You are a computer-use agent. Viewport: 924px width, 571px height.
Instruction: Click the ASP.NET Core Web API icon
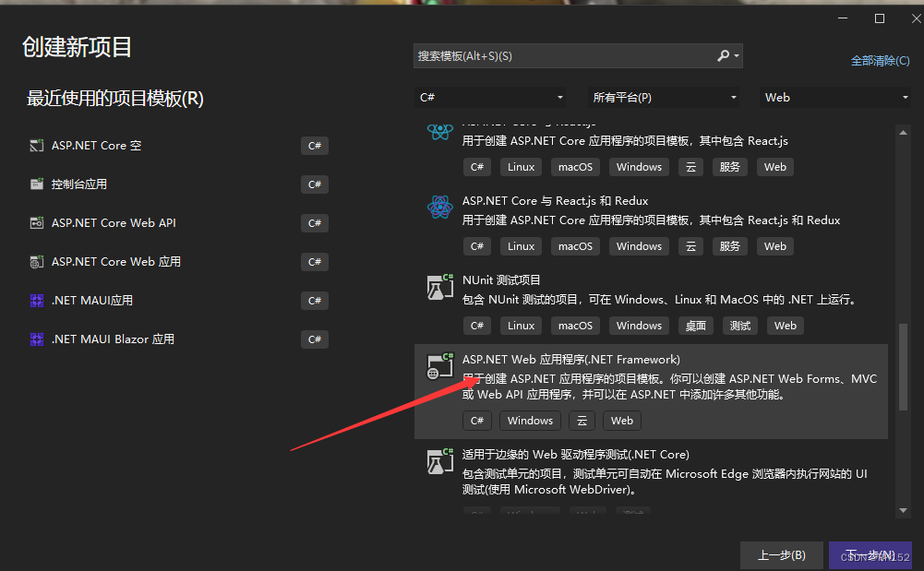(x=37, y=223)
